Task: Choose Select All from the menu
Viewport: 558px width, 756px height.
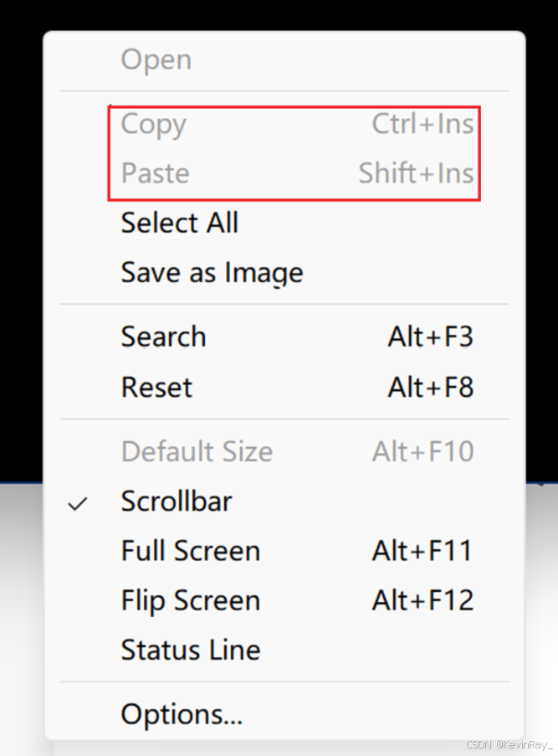Action: (284, 223)
